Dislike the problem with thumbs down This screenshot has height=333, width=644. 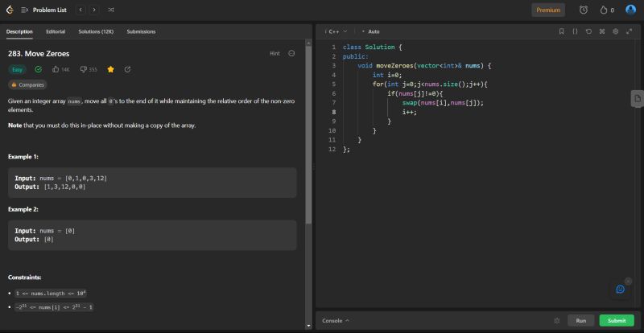click(x=89, y=70)
